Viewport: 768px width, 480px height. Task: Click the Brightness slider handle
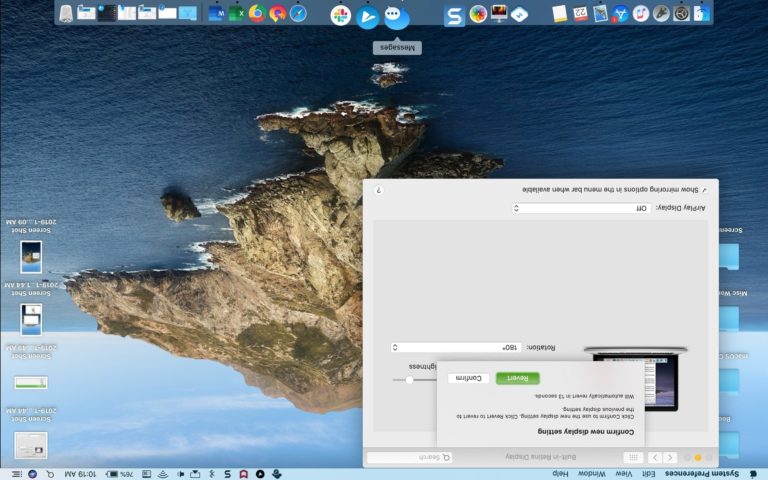409,380
